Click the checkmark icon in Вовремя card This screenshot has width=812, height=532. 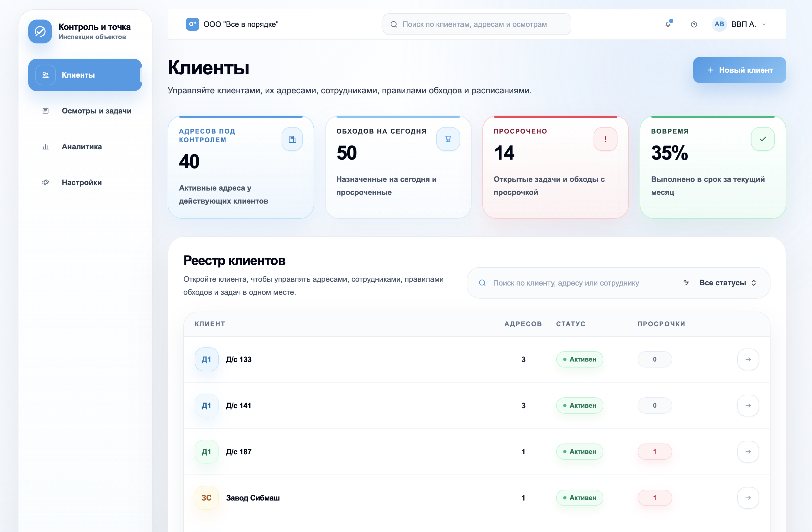pyautogui.click(x=763, y=139)
